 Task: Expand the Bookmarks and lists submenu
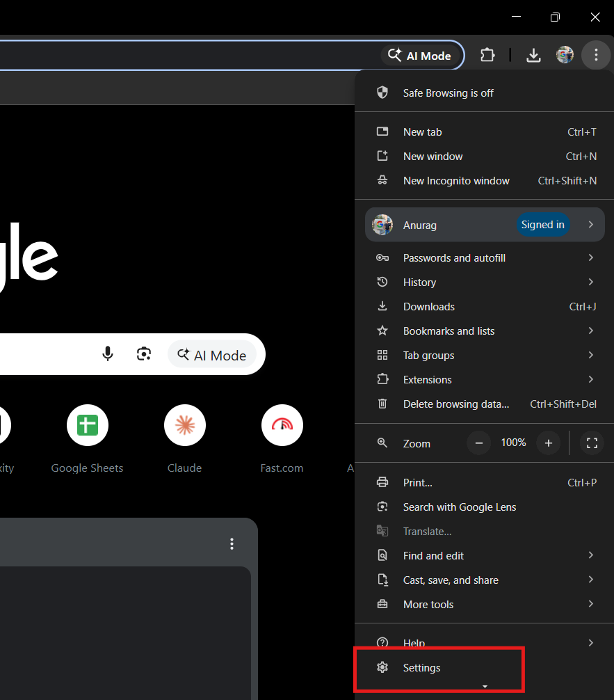(592, 331)
